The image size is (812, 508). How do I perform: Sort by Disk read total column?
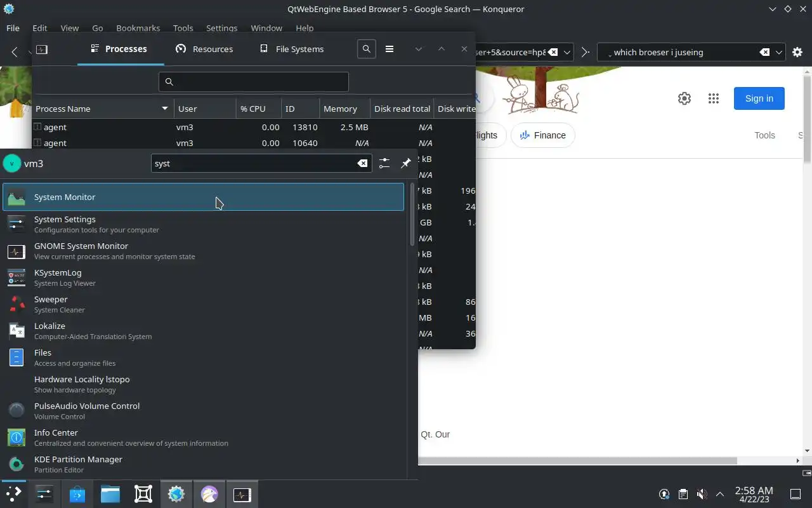pyautogui.click(x=402, y=109)
